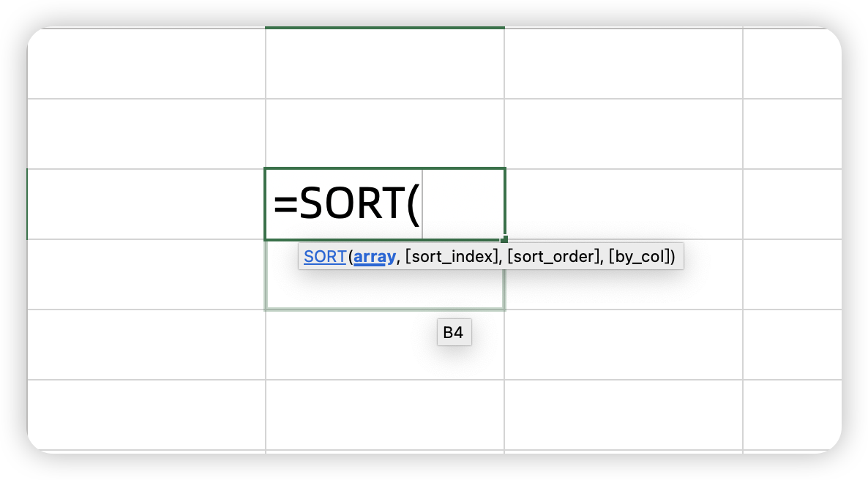
Task: Open the SORT function help link
Action: tap(325, 257)
